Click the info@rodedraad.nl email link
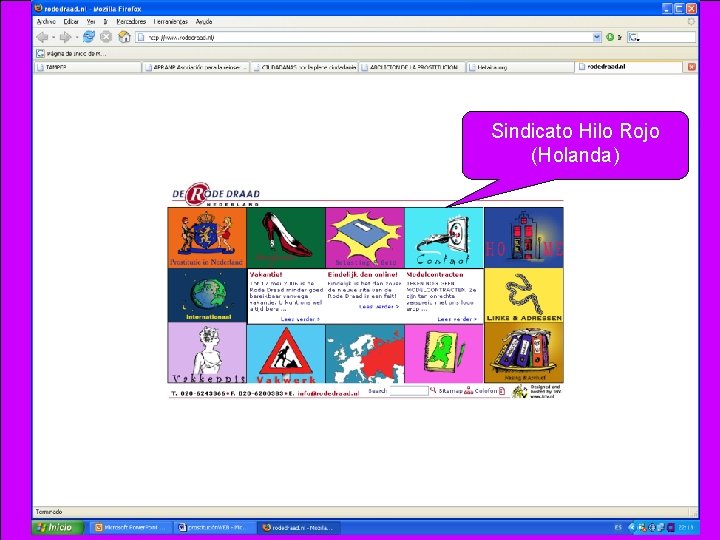This screenshot has height=540, width=720. coord(328,394)
